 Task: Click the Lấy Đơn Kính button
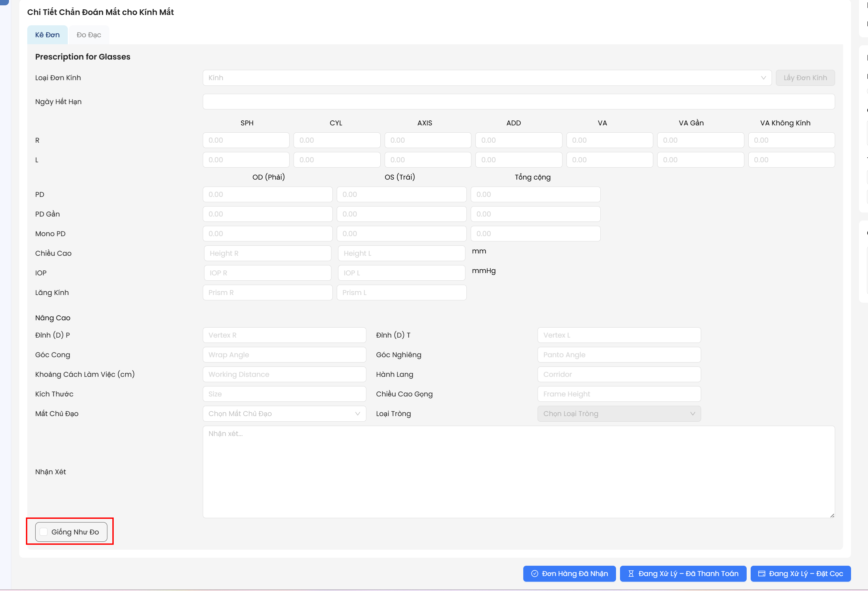pyautogui.click(x=805, y=78)
